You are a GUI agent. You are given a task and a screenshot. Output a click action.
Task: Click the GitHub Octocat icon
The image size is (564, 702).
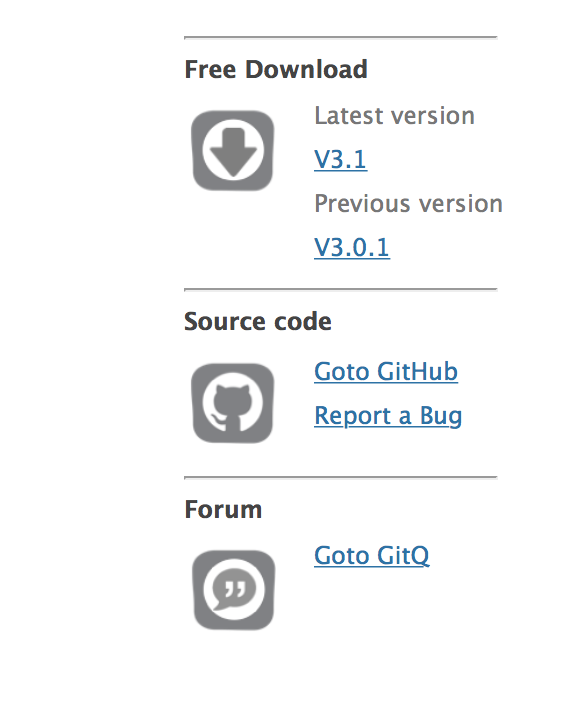point(233,403)
